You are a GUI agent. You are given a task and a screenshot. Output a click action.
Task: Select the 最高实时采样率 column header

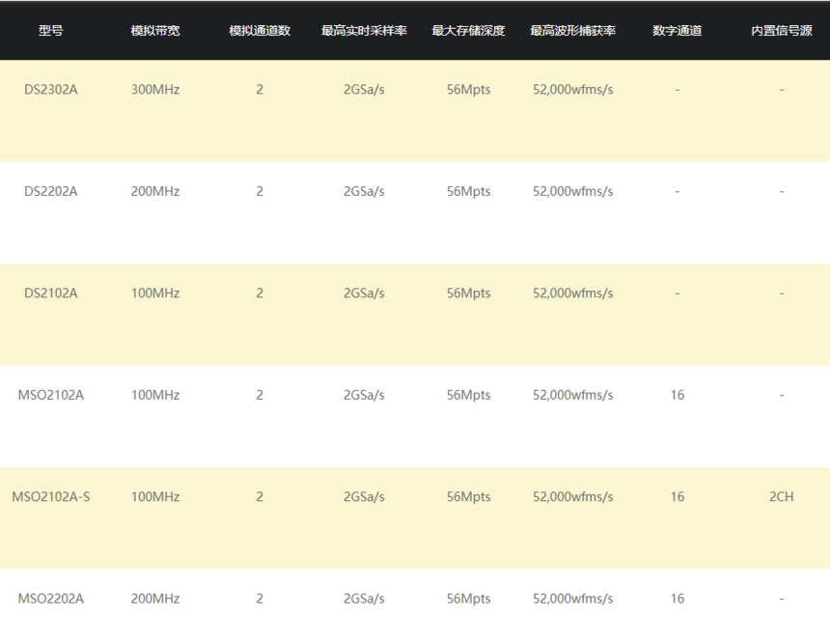pyautogui.click(x=364, y=31)
